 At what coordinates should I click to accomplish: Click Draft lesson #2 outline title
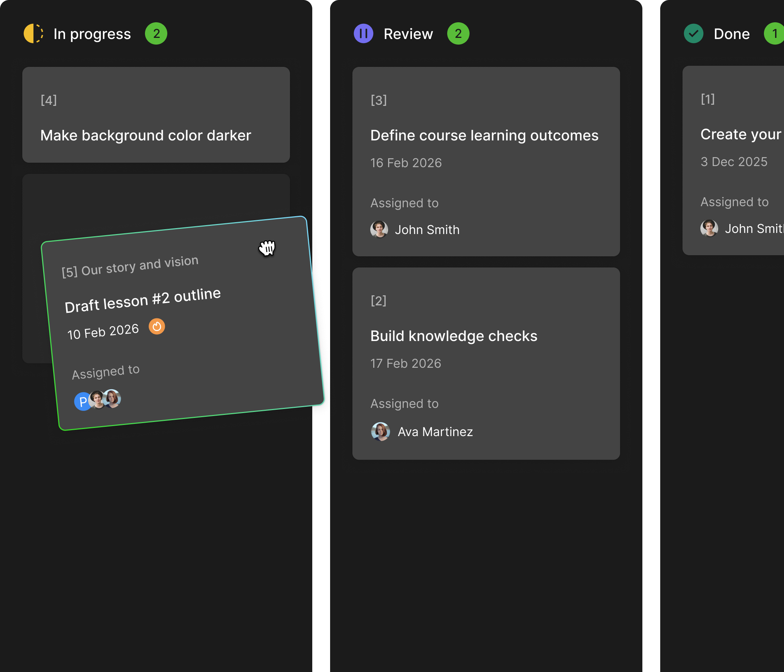click(143, 300)
